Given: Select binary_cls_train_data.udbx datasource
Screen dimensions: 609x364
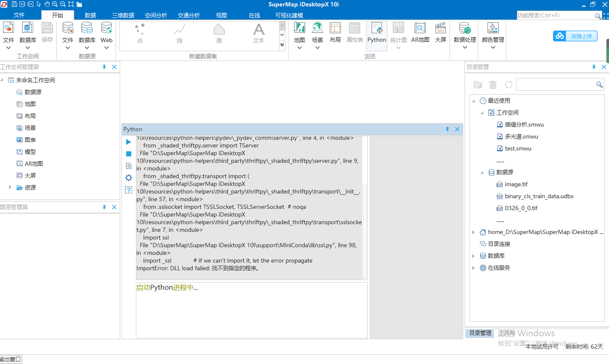Looking at the screenshot, I should 539,196.
